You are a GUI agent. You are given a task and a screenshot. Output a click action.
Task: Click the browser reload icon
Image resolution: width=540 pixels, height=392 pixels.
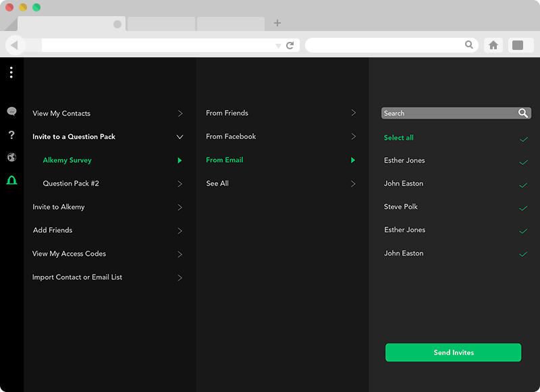[290, 45]
